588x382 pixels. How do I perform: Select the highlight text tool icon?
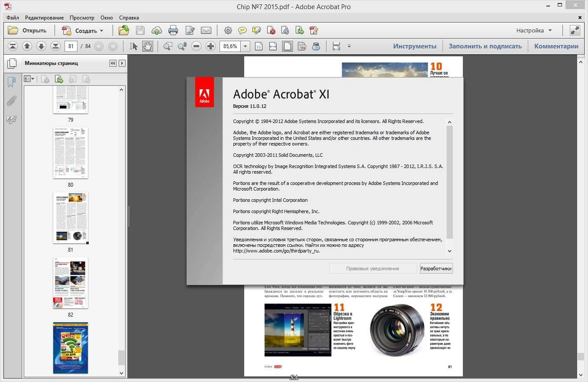point(257,30)
